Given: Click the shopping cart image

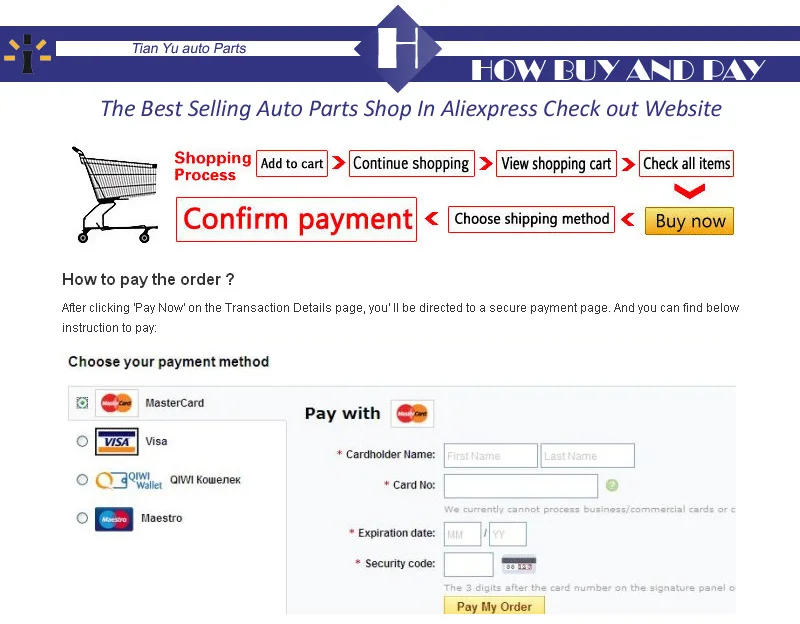Looking at the screenshot, I should click(115, 195).
